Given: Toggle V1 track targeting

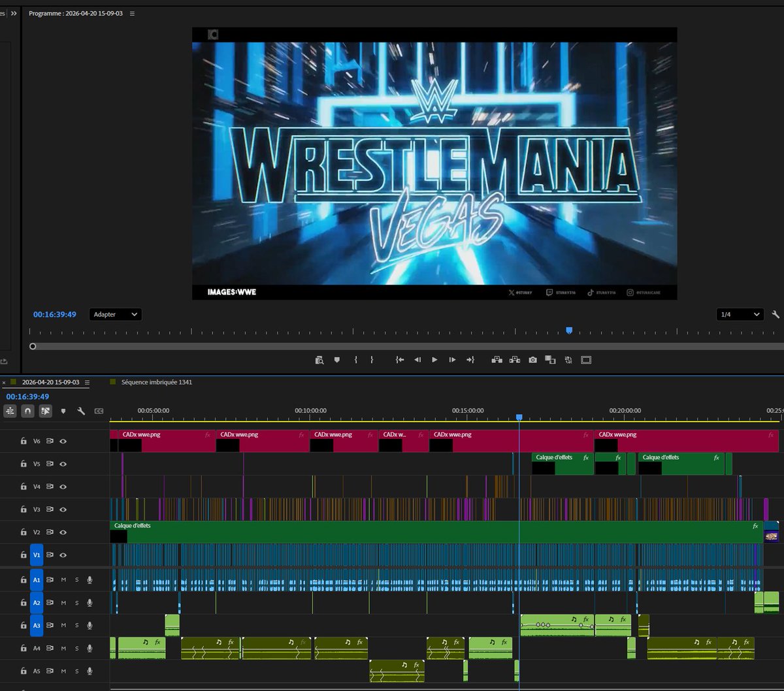Looking at the screenshot, I should [x=37, y=555].
